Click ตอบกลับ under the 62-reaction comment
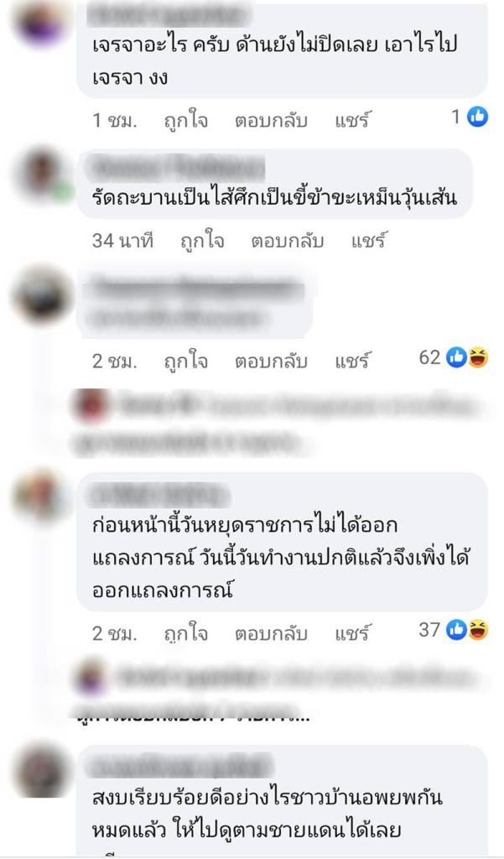The height and width of the screenshot is (859, 504). (271, 362)
